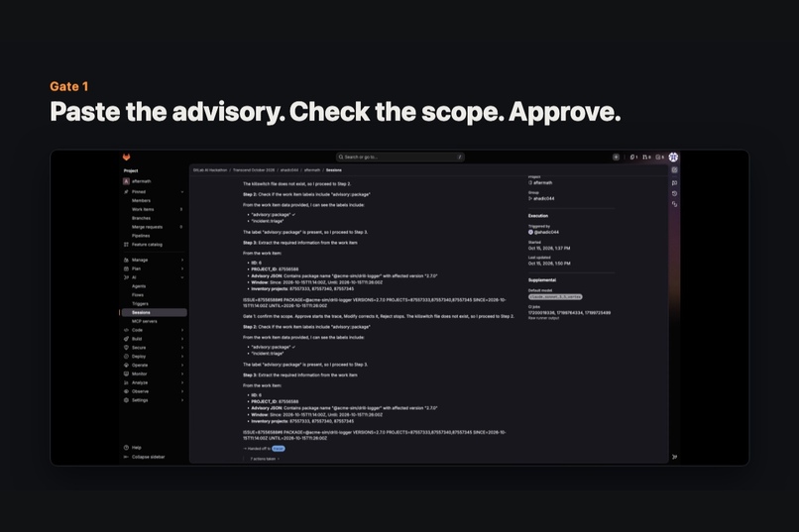The width and height of the screenshot is (799, 532).
Task: Click the aftermath project link in details
Action: pos(540,182)
